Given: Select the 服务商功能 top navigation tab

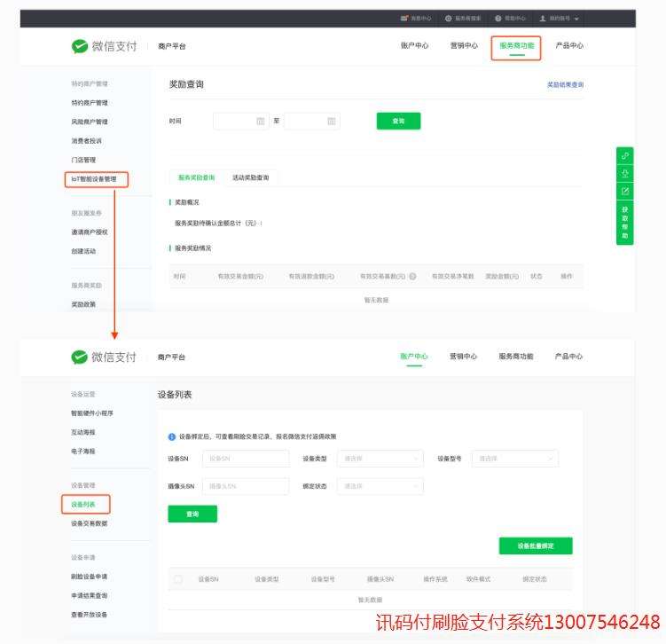Looking at the screenshot, I should (516, 46).
